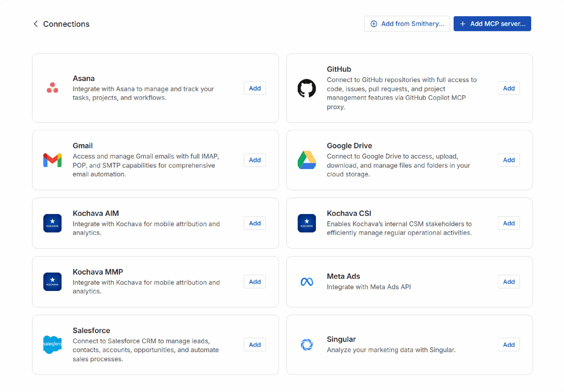The image size is (564, 392).
Task: Add the Singular connection
Action: click(x=508, y=345)
